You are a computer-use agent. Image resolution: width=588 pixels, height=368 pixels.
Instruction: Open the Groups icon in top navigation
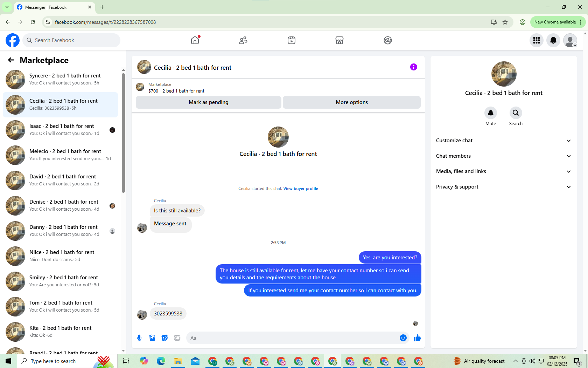[x=388, y=40]
